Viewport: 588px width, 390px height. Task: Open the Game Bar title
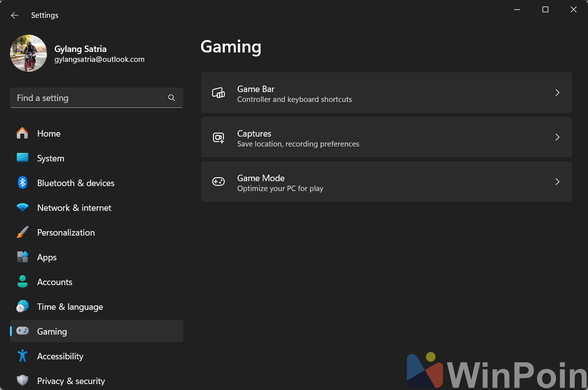[x=256, y=89]
